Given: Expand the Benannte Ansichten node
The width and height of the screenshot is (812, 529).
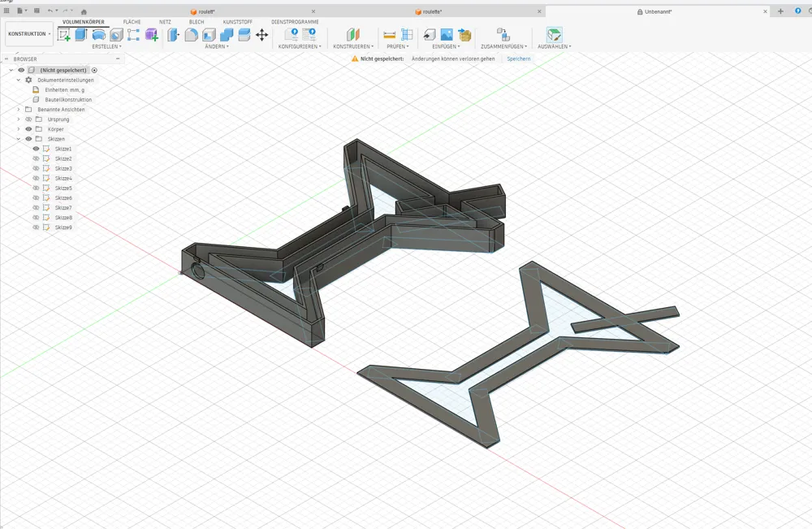Looking at the screenshot, I should click(19, 110).
